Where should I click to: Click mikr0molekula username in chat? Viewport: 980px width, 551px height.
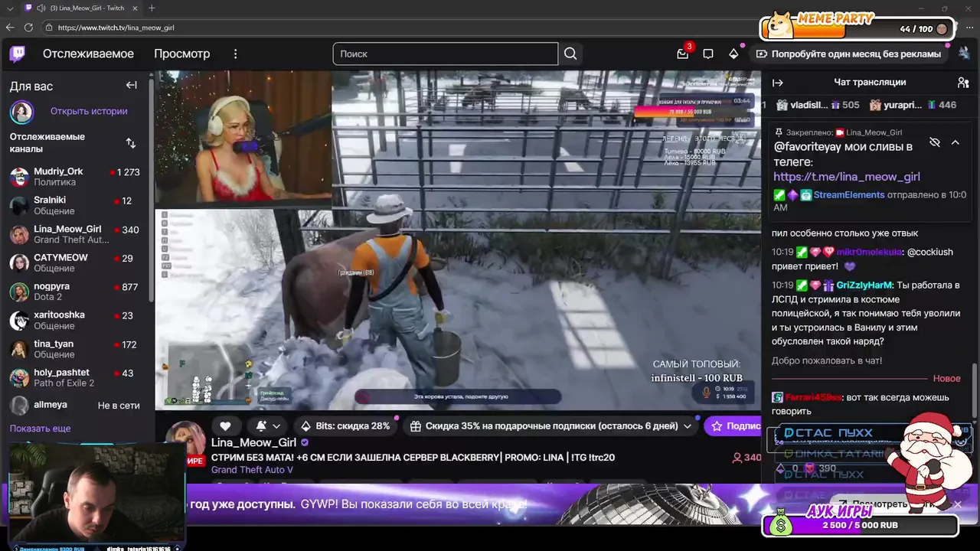point(870,252)
